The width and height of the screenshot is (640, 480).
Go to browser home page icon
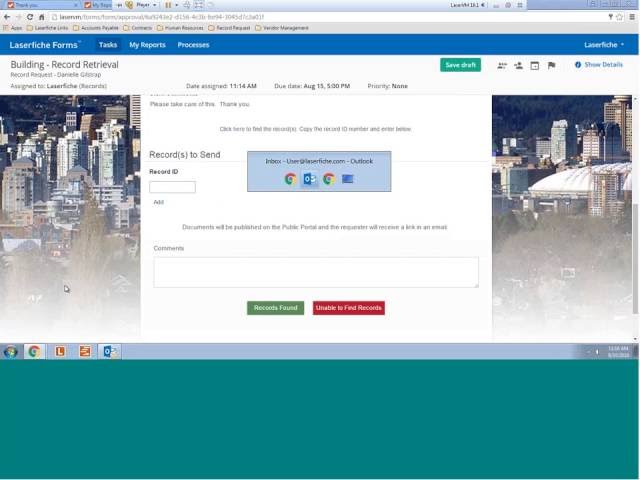tap(41, 17)
